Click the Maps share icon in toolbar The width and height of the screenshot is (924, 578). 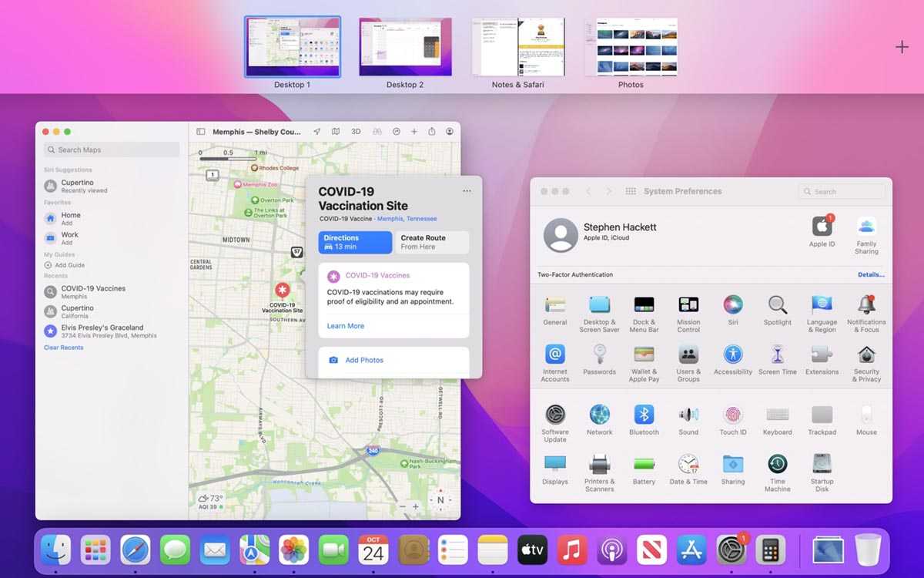click(432, 132)
